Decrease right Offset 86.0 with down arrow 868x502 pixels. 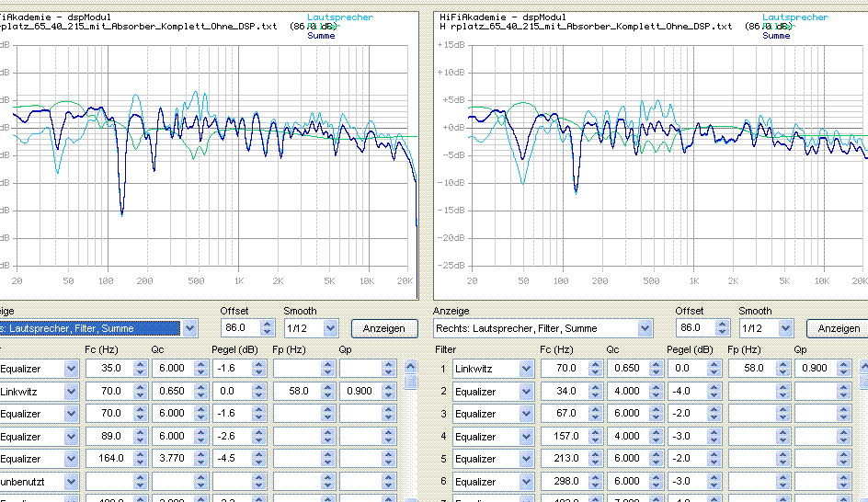[x=723, y=332]
